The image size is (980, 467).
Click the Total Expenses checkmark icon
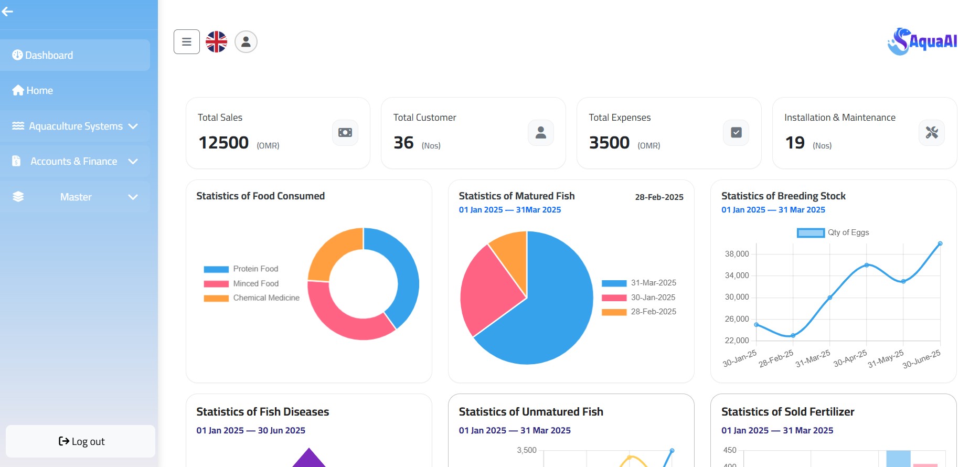[736, 133]
